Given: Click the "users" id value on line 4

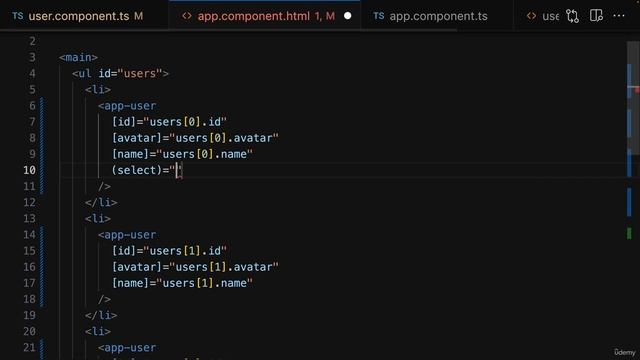Looking at the screenshot, I should coord(140,73).
